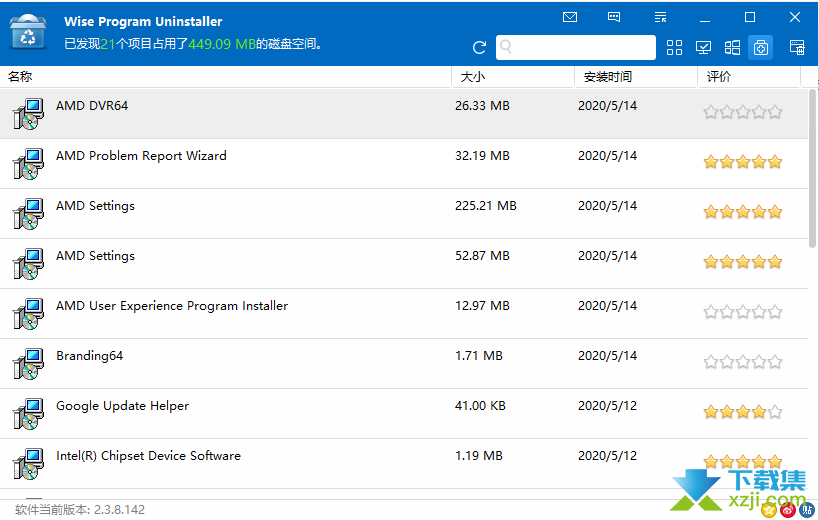819x520 pixels.
Task: Select the 52.87 MB AMD Settings icon
Action: (28, 264)
